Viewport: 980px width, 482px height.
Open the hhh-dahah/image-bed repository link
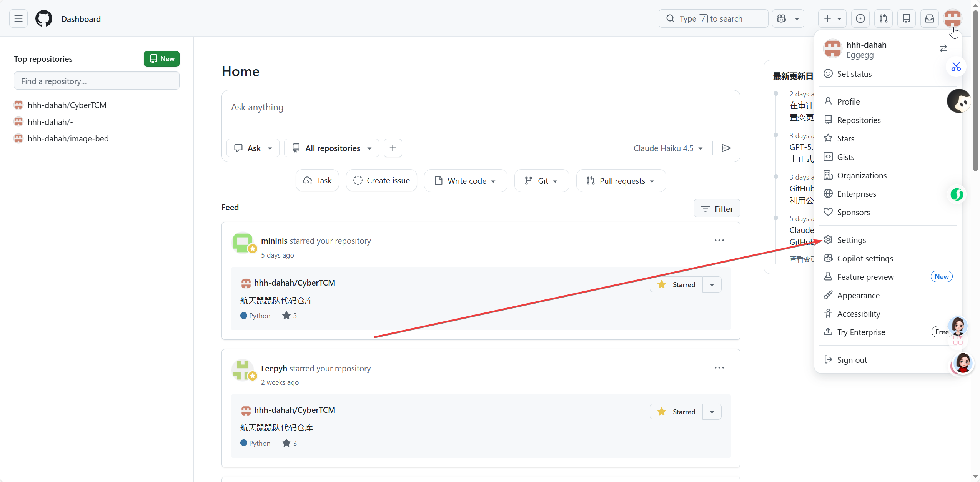click(x=68, y=138)
